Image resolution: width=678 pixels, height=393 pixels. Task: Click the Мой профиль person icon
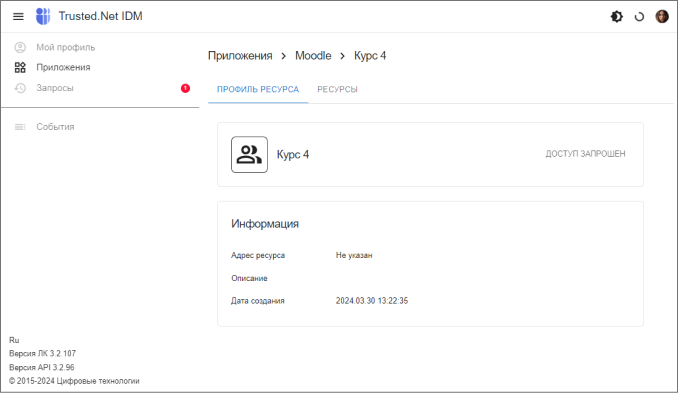20,47
